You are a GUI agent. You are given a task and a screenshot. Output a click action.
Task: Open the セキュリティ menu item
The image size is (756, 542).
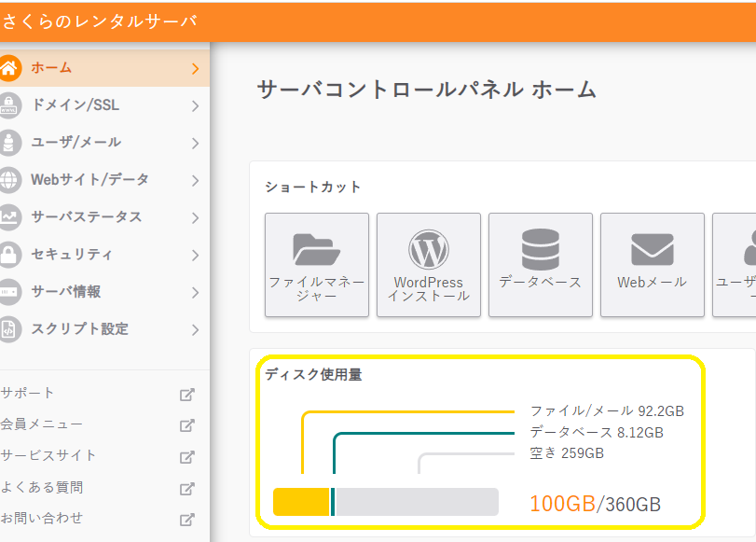[104, 255]
